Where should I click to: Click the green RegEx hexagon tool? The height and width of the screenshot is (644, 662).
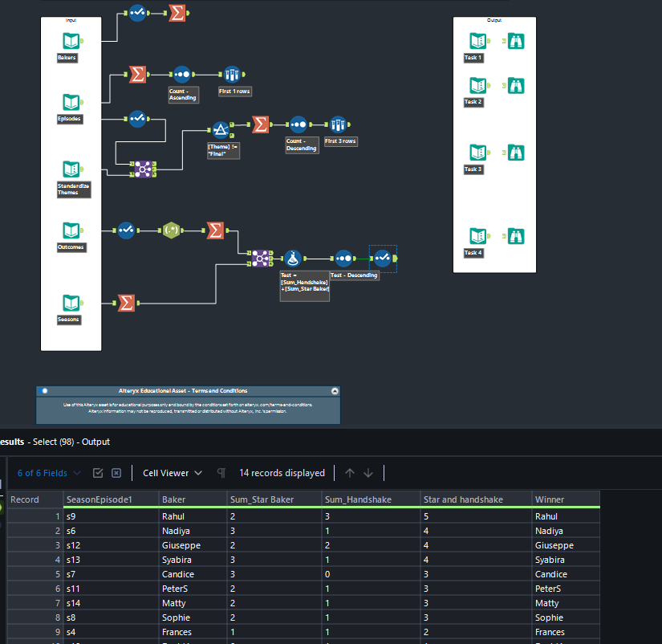170,230
